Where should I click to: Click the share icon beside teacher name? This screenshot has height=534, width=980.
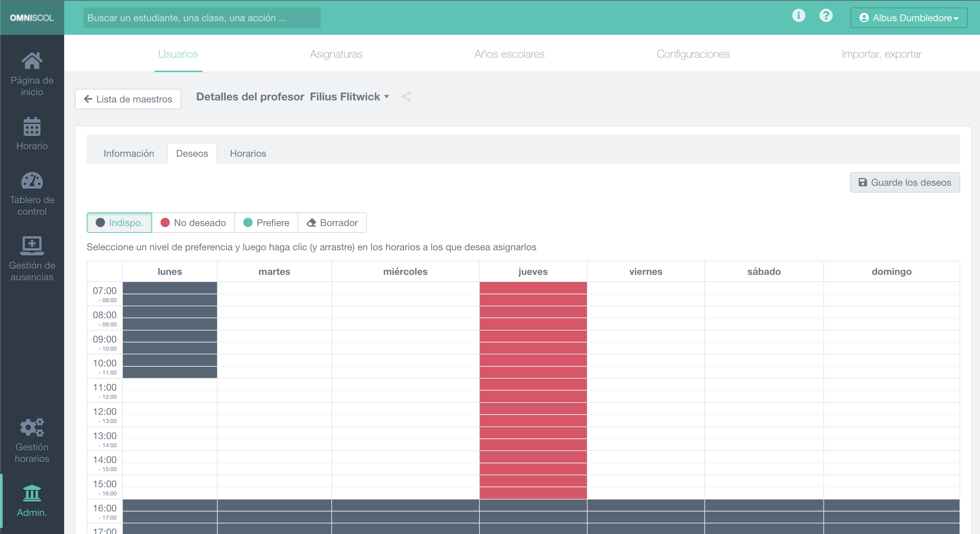(406, 97)
